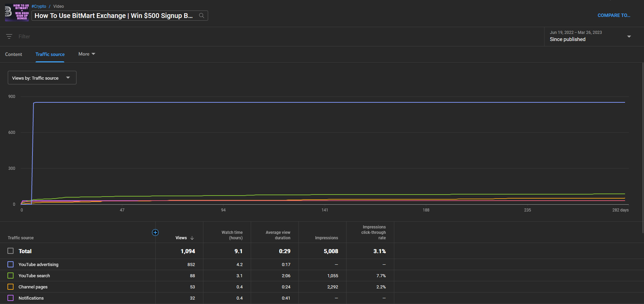
Task: Sort by Watch time (hours) column
Action: 232,235
